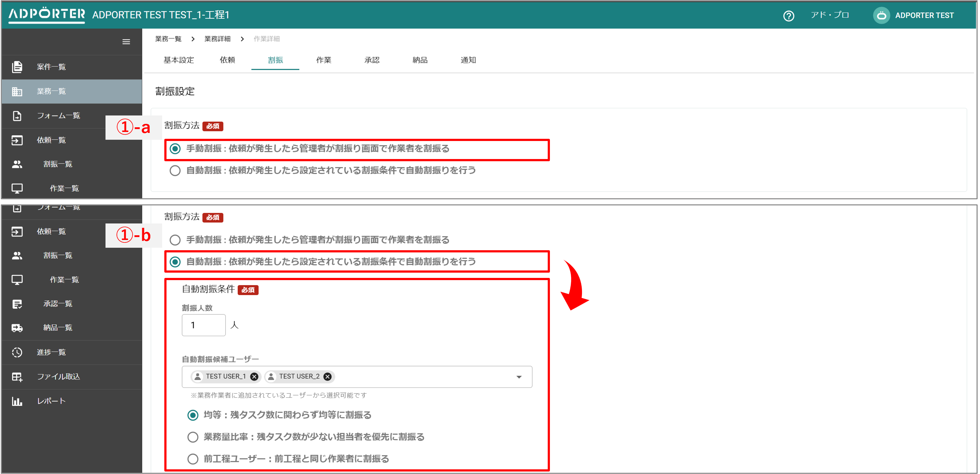Image resolution: width=980 pixels, height=474 pixels.
Task: Choose the 前工程ユーザー previous-process radio
Action: pos(193,459)
